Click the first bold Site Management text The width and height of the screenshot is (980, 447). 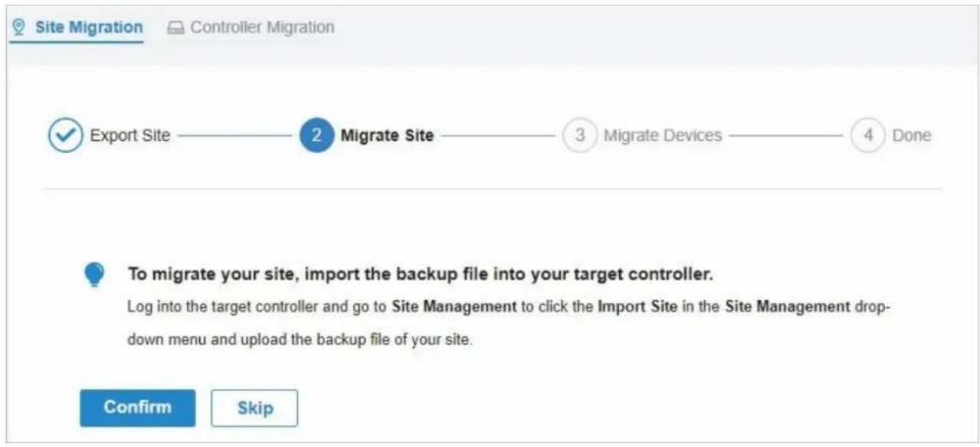454,307
